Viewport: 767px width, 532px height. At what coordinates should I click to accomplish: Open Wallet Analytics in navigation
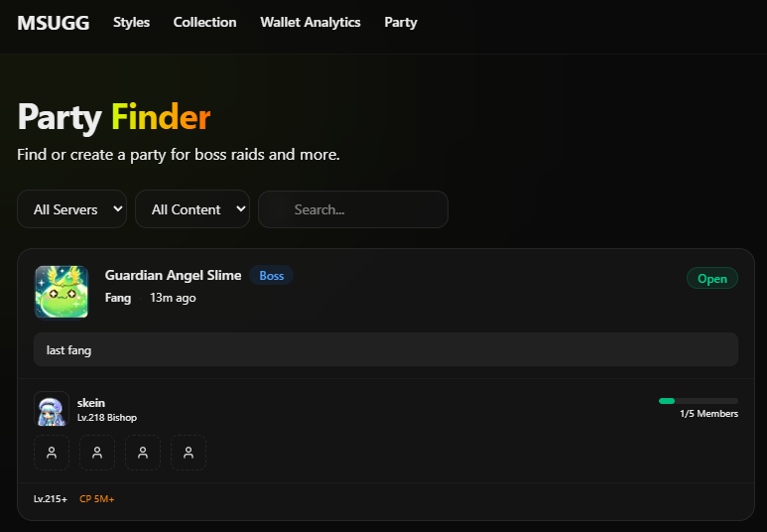pyautogui.click(x=311, y=23)
